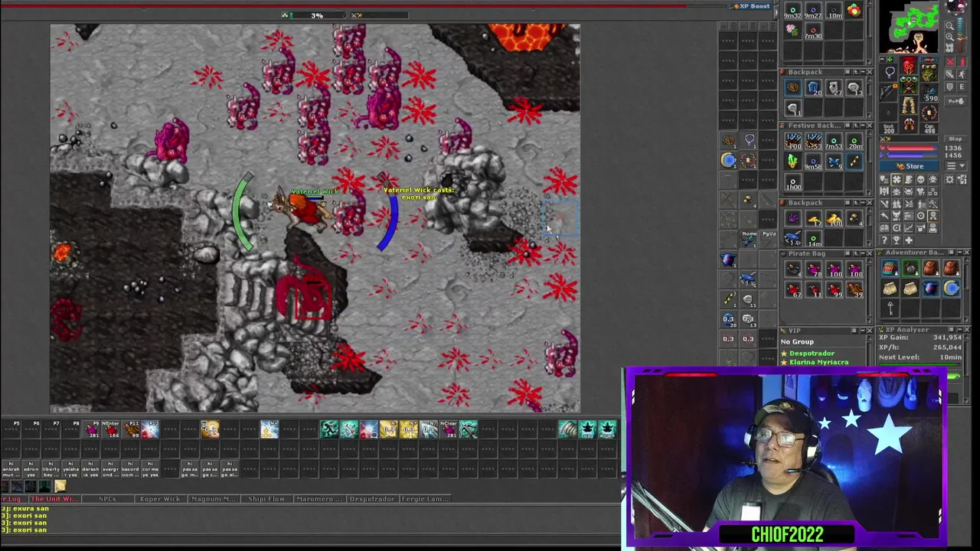980x551 pixels.
Task: Toggle expert mode E button
Action: (962, 86)
